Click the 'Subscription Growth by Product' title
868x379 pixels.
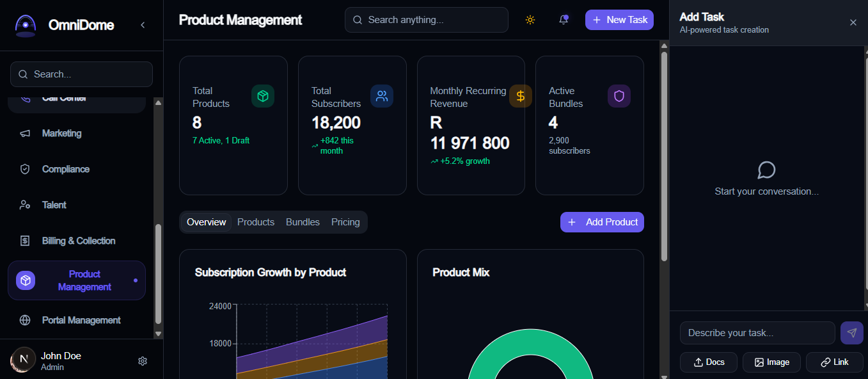tap(271, 272)
